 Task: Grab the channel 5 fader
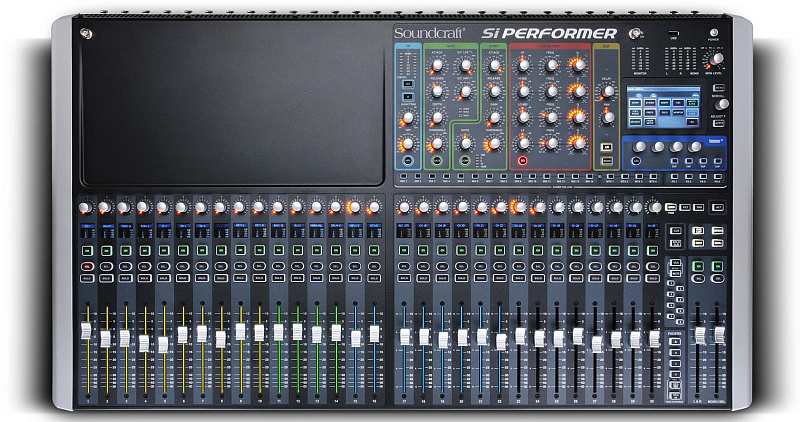pyautogui.click(x=163, y=344)
